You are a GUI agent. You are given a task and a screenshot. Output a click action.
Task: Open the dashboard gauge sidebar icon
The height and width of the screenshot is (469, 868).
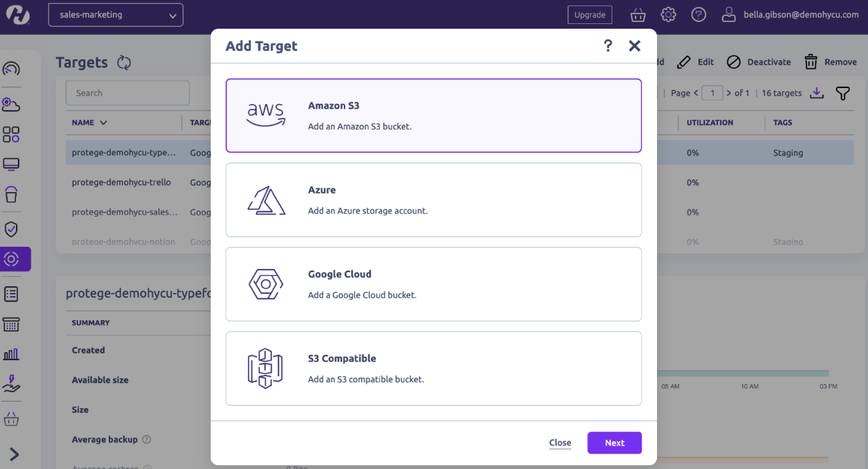tap(11, 69)
